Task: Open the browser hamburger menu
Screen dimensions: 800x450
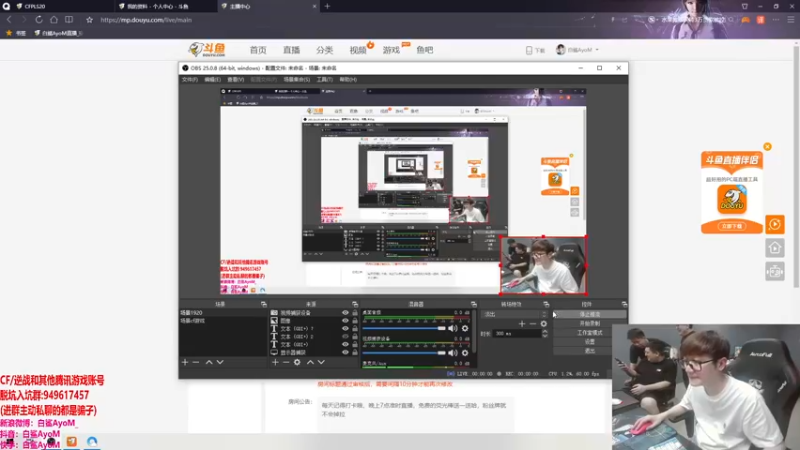Action: coord(790,19)
